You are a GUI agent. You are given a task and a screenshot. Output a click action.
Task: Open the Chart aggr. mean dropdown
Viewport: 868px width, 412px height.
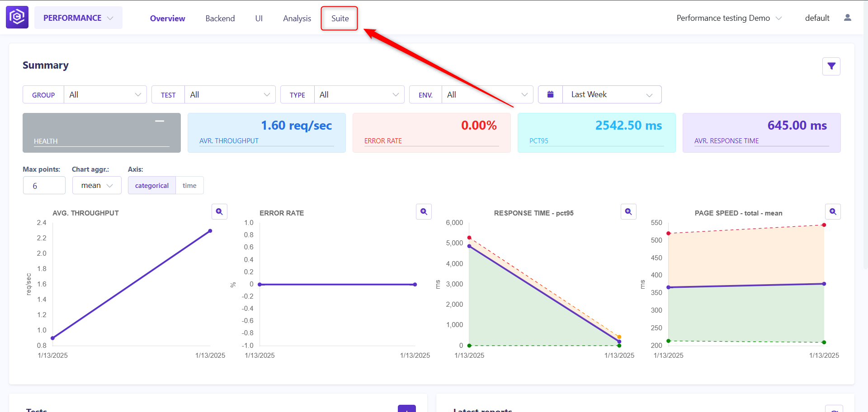[97, 185]
